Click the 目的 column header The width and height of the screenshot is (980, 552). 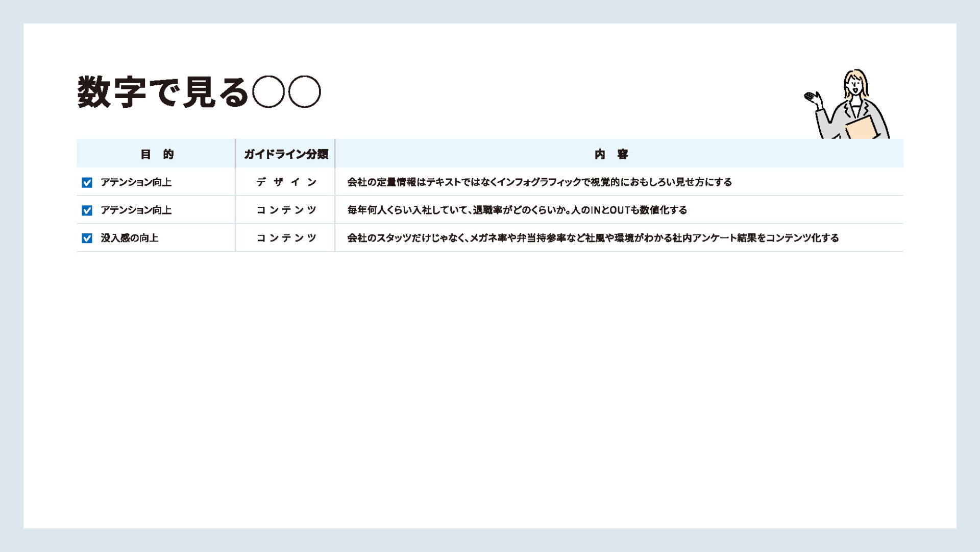tap(157, 154)
